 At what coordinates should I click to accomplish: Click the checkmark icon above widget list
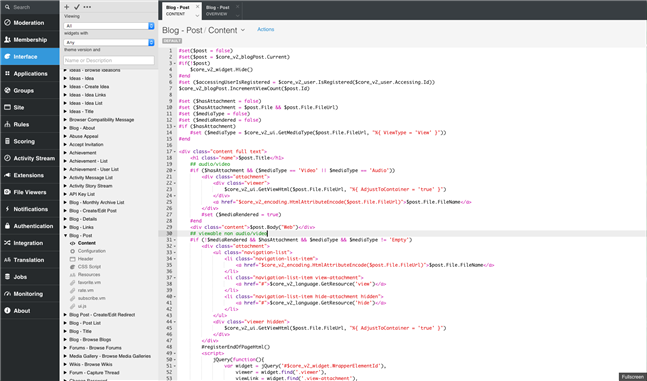click(77, 7)
